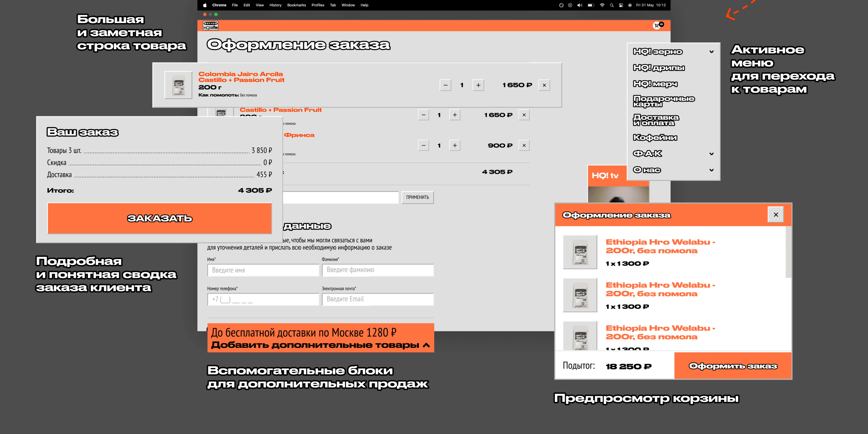Click the HQ coffee logo in header
Screen dimensions: 868x434
click(210, 25)
